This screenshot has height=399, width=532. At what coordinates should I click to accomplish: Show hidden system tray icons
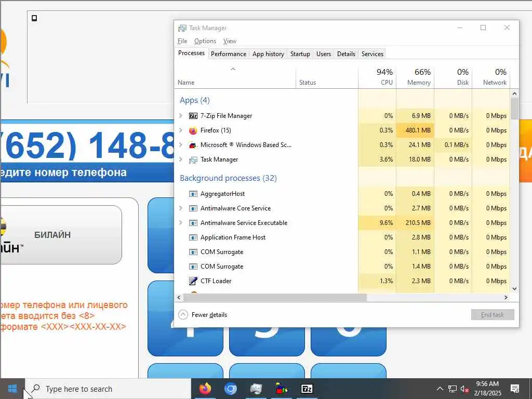click(440, 389)
